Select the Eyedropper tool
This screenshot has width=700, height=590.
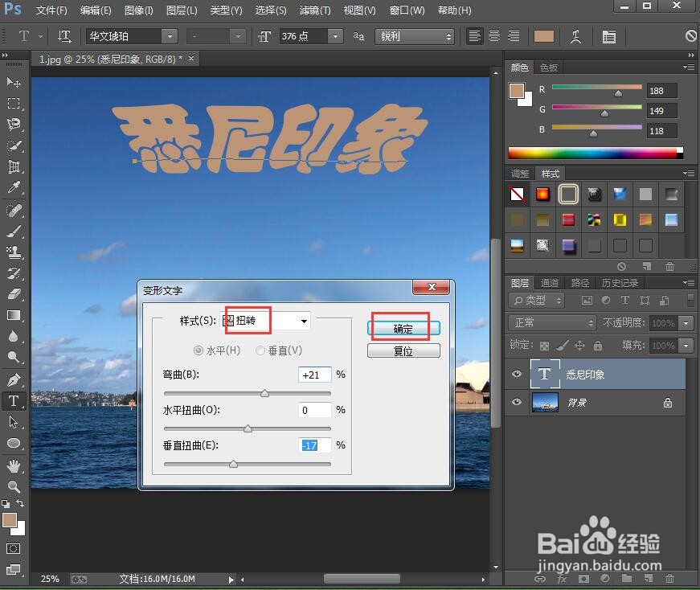tap(14, 187)
